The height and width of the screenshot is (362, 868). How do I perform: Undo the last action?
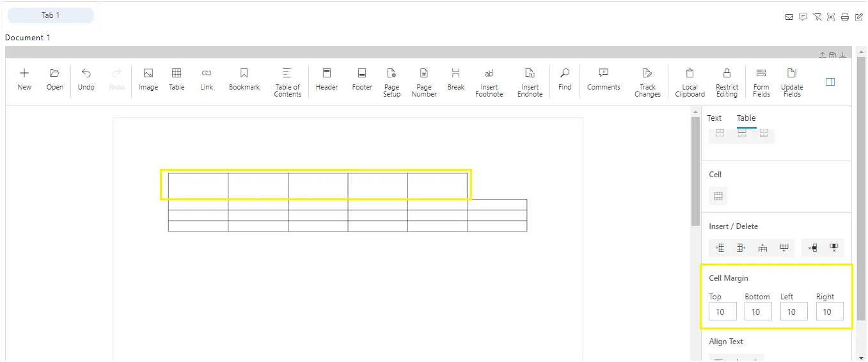86,80
